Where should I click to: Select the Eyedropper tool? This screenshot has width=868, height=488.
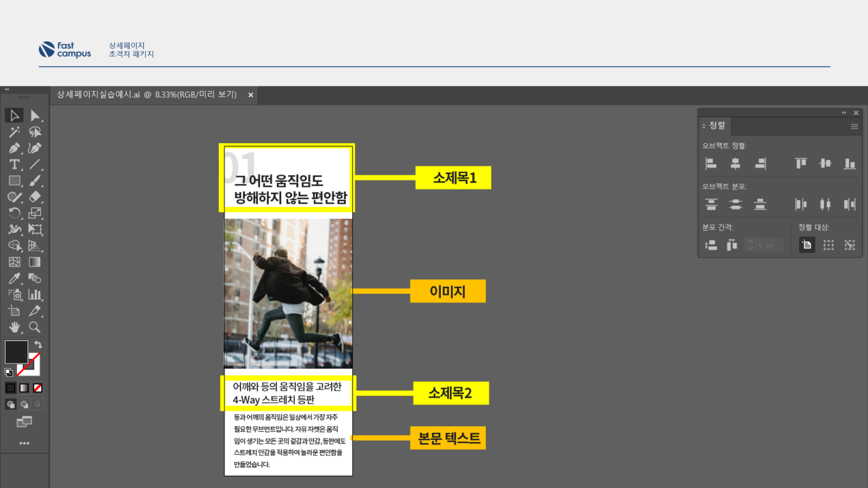[x=14, y=278]
